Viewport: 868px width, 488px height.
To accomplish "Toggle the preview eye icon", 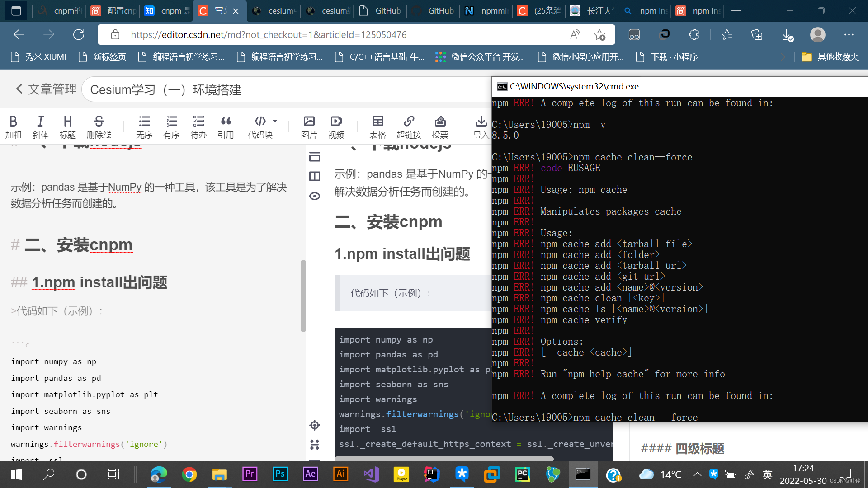I will tap(315, 196).
